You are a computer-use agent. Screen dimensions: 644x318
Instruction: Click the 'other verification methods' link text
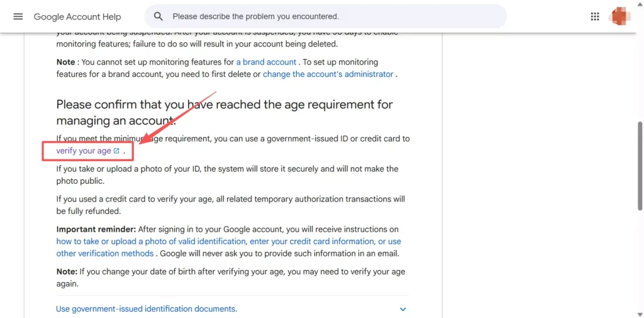104,253
